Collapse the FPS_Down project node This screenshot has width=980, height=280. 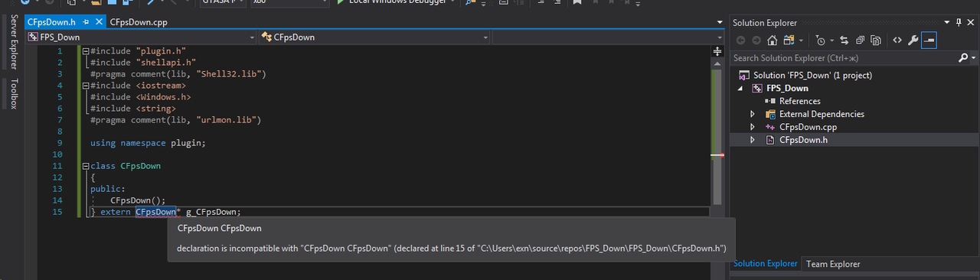(741, 89)
